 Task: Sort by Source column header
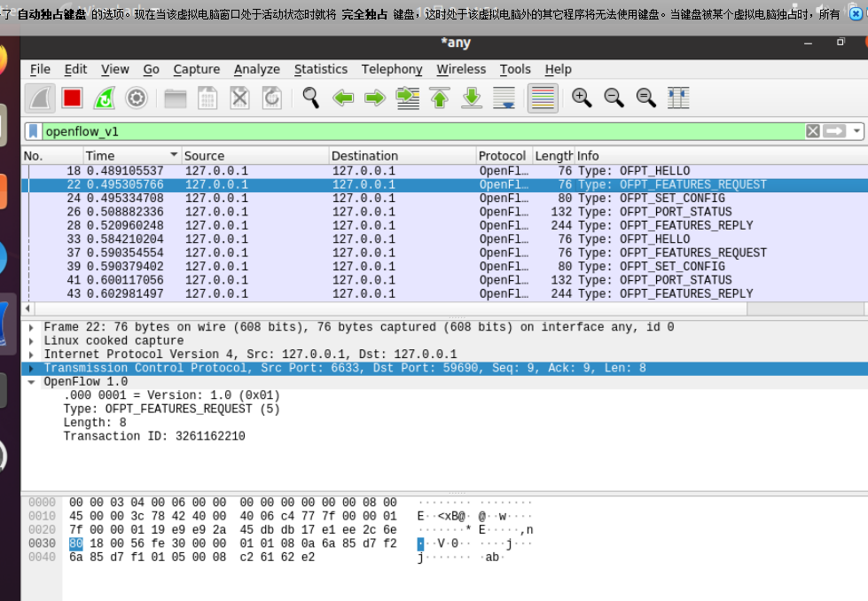[255, 155]
